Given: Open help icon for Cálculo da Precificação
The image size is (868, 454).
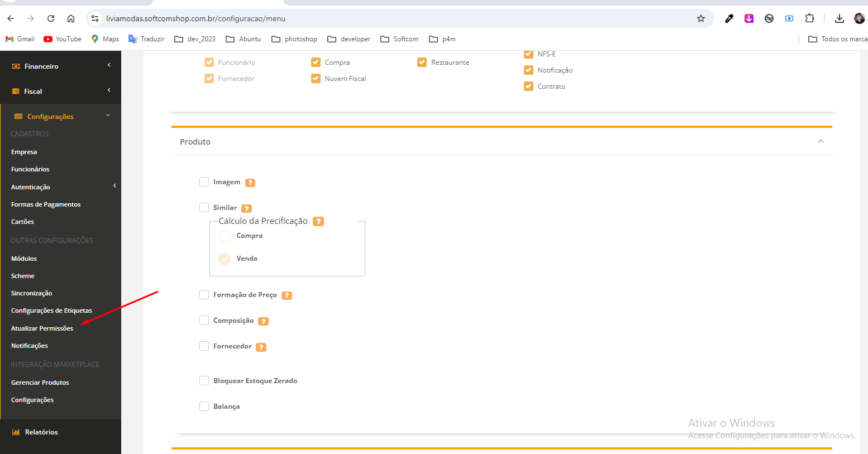Looking at the screenshot, I should pyautogui.click(x=318, y=221).
